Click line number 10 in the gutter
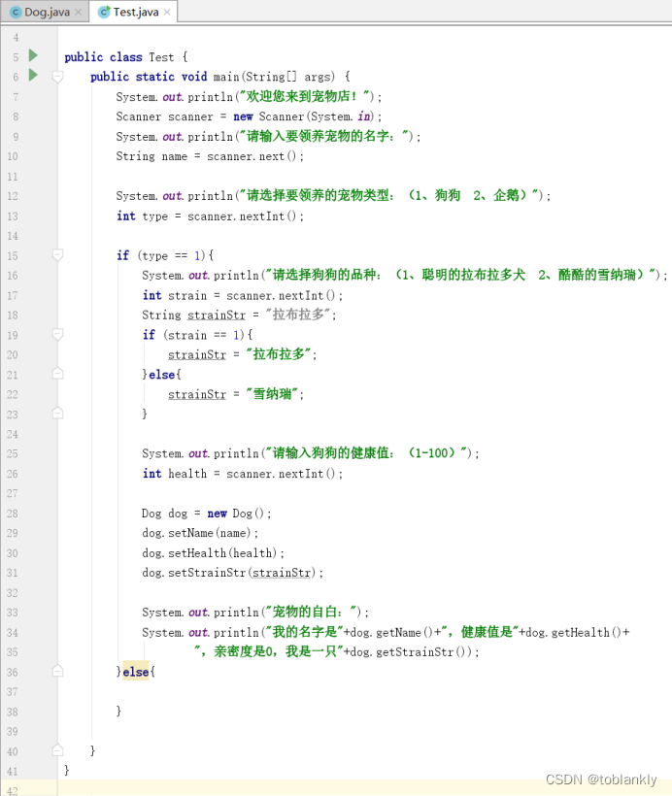 click(13, 156)
